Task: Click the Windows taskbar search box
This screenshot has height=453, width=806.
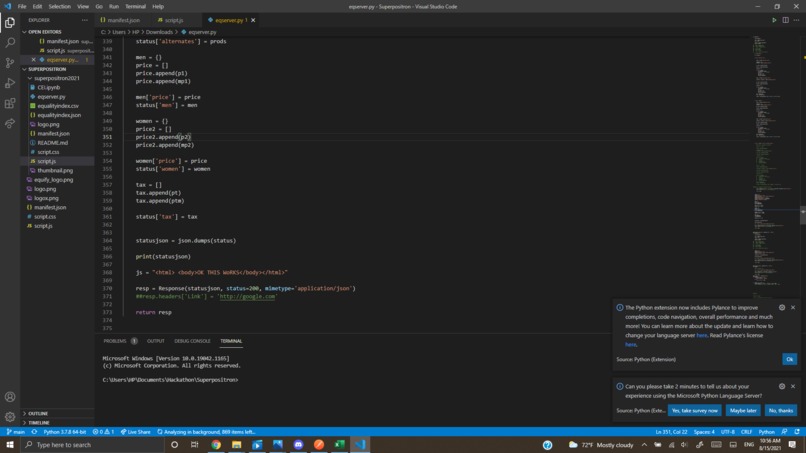Action: pos(94,445)
